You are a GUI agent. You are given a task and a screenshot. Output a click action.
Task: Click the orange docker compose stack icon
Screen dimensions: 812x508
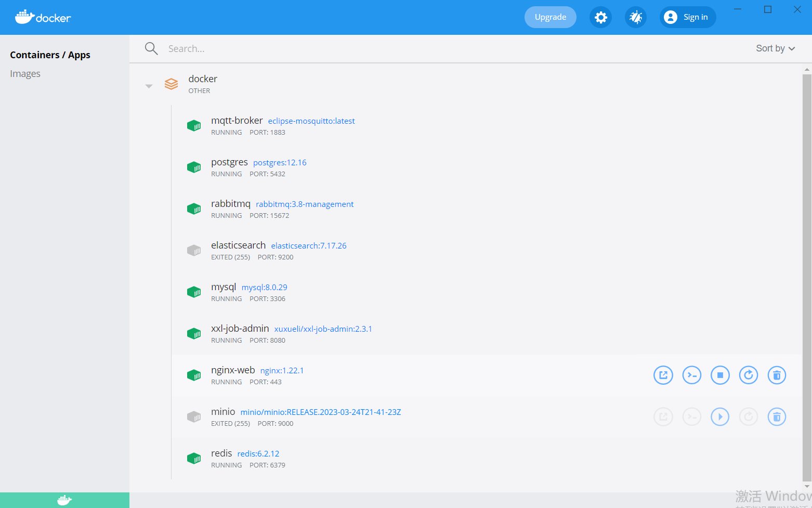[x=171, y=84]
